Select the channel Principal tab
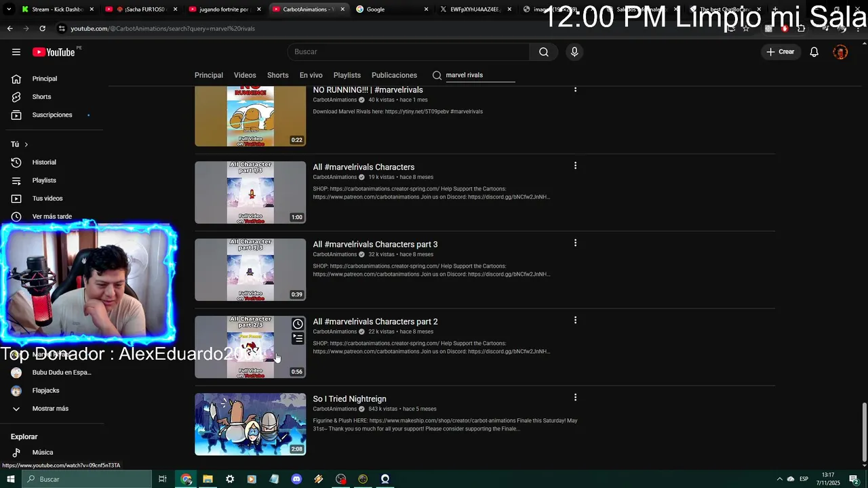Viewport: 868px width, 488px height. pos(209,75)
